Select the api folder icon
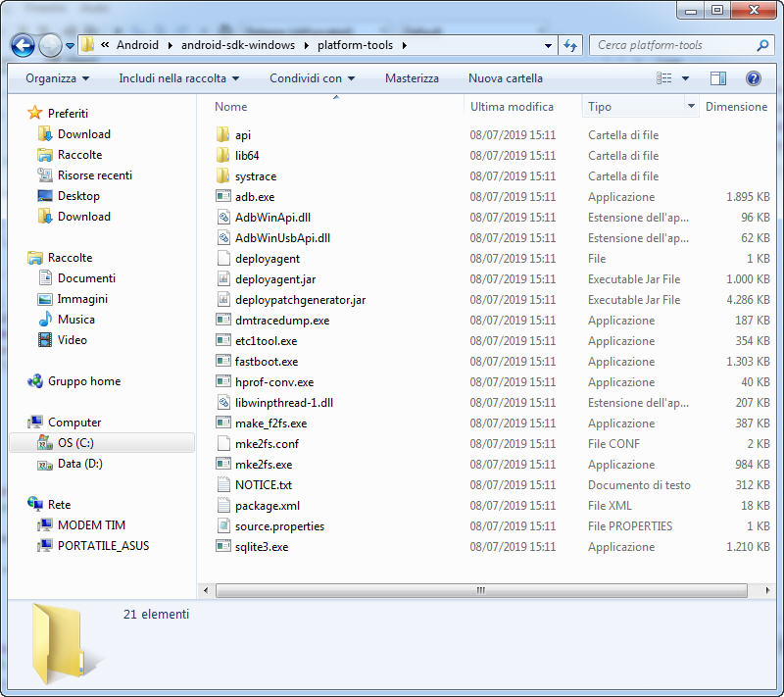 click(223, 134)
